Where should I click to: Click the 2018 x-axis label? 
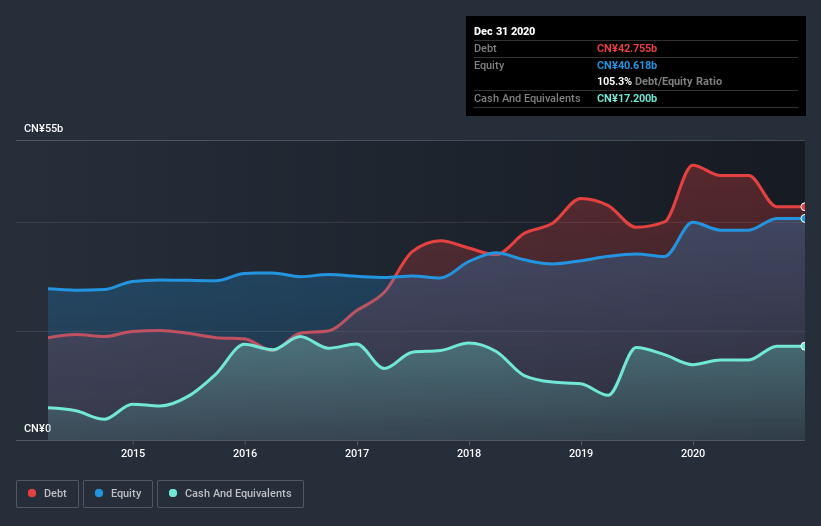click(x=469, y=453)
